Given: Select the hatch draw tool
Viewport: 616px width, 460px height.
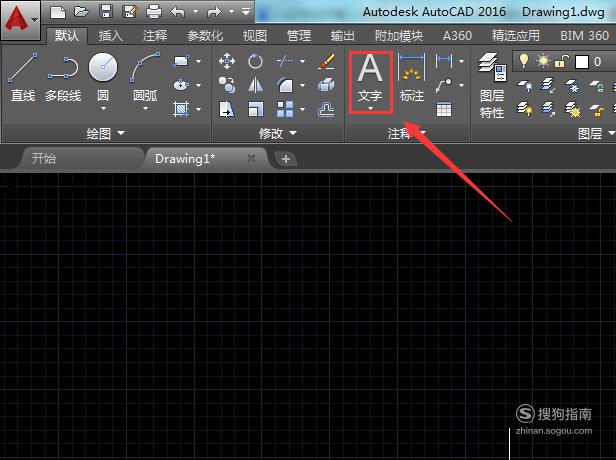Looking at the screenshot, I should 181,109.
